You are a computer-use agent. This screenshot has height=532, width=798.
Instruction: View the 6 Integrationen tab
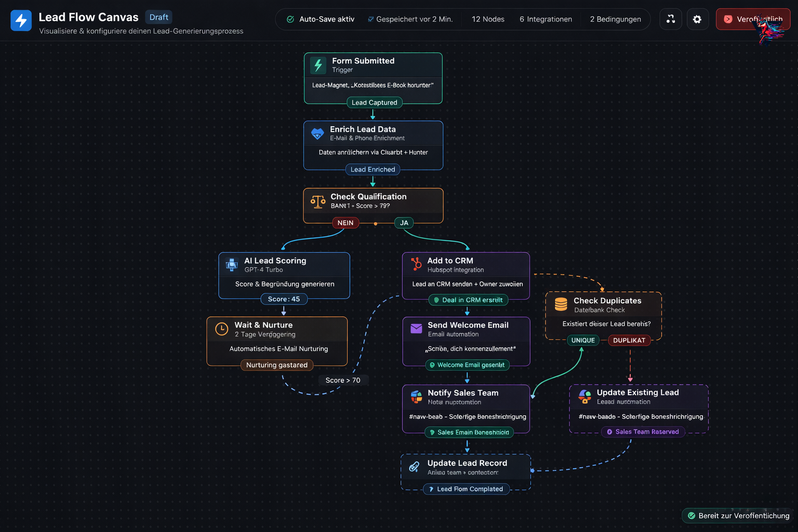(546, 19)
